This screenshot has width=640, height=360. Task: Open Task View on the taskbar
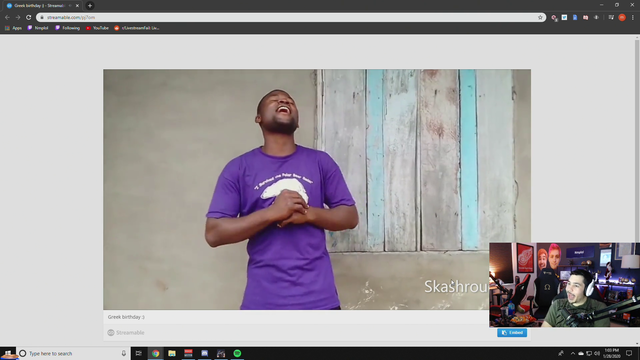pyautogui.click(x=139, y=353)
